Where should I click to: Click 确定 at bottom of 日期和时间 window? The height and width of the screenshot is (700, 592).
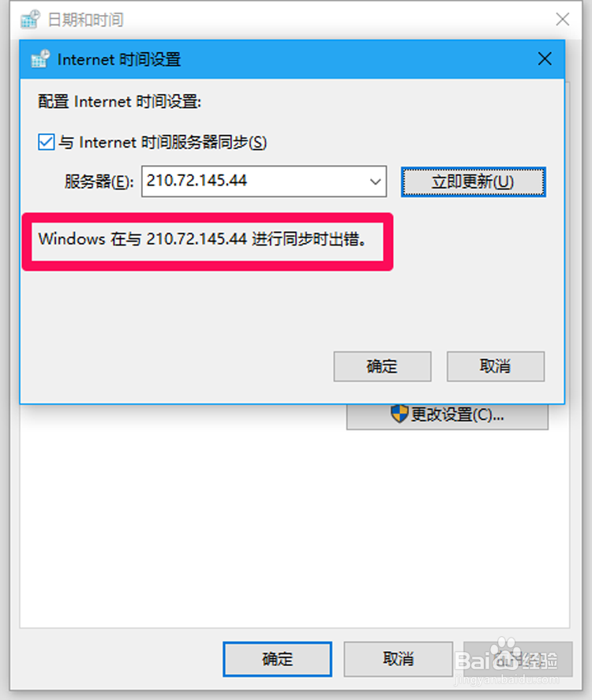point(277,659)
